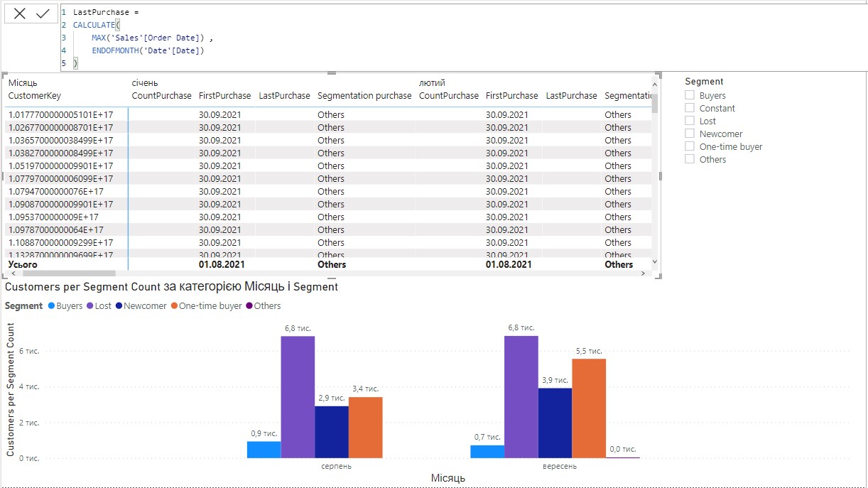Cancel the formula with the X icon
868x488 pixels.
click(x=20, y=13)
